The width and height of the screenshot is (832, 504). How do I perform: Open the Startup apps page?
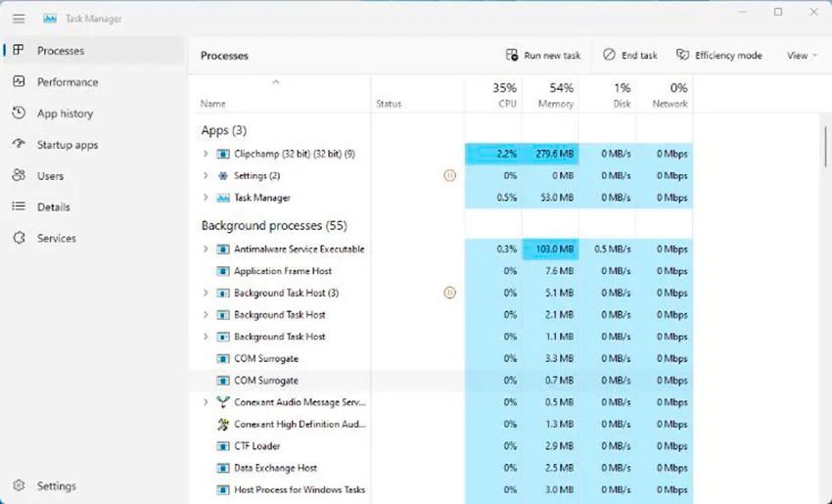click(94, 144)
